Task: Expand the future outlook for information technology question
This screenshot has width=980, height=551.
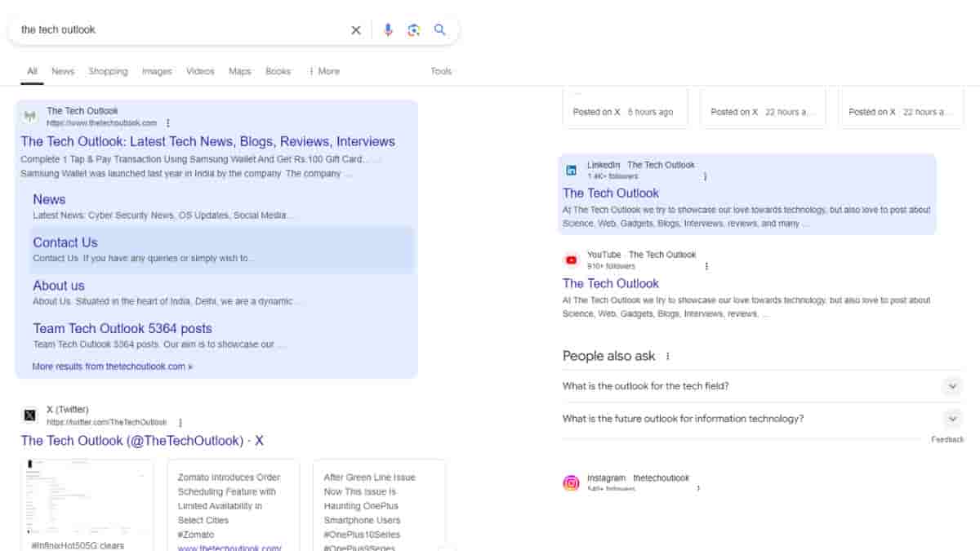Action: 951,419
